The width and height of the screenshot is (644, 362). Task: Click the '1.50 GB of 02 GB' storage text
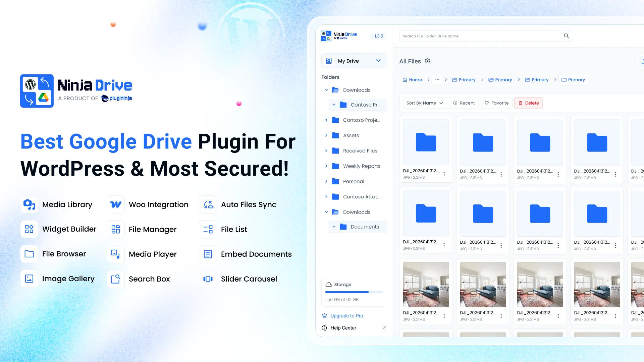click(x=342, y=300)
